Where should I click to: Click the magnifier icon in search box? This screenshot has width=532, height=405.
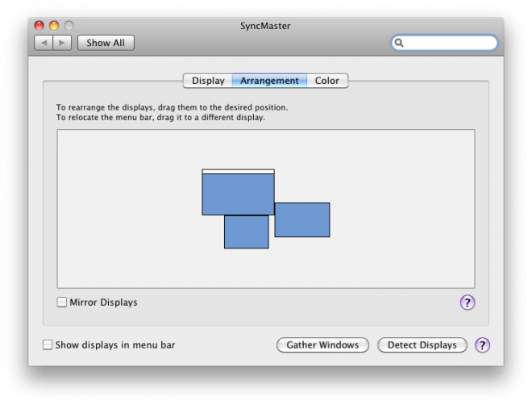pyautogui.click(x=400, y=43)
